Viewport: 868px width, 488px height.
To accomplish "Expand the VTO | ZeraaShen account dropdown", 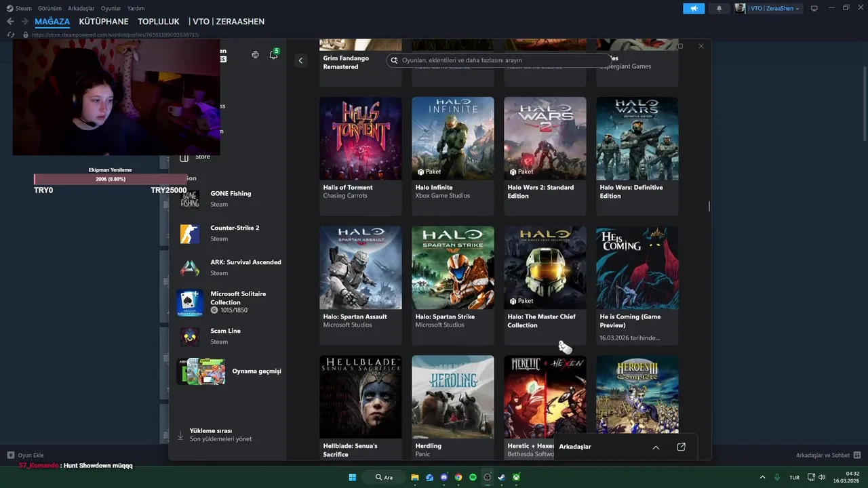I will point(768,8).
